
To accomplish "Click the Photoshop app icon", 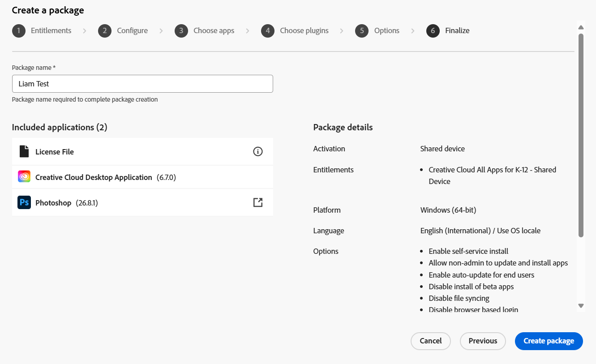I will click(24, 202).
